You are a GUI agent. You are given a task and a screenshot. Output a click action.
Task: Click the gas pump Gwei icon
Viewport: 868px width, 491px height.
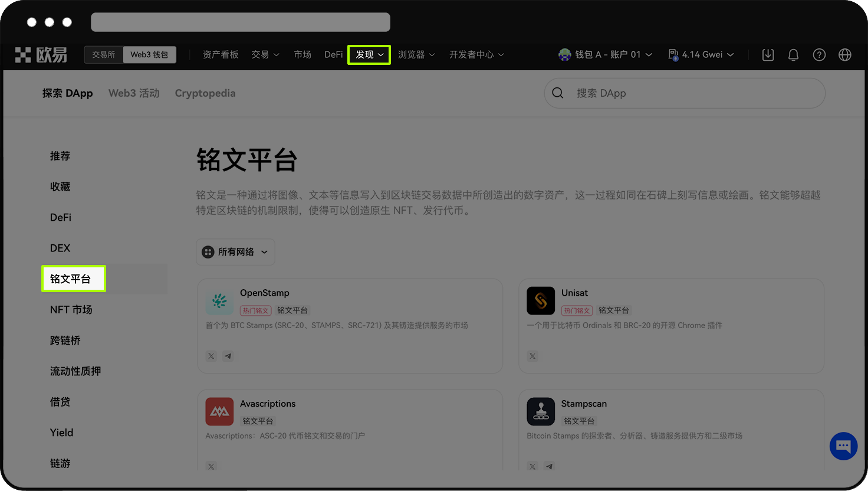pyautogui.click(x=673, y=54)
